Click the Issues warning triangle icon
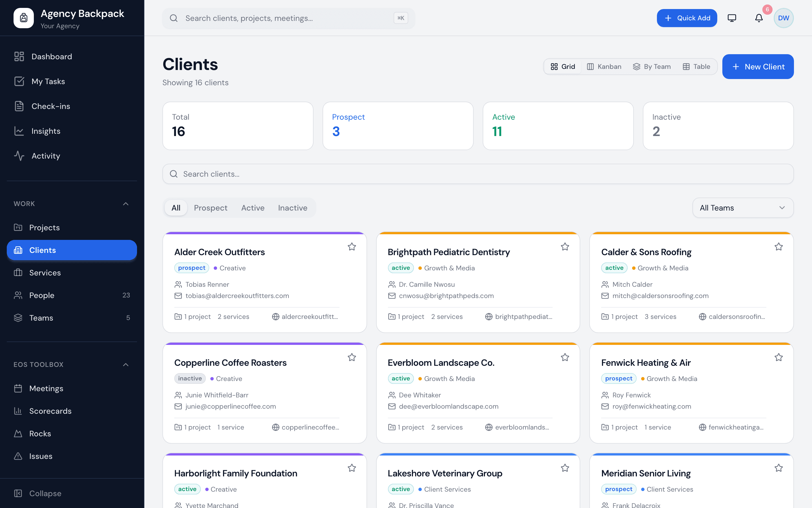This screenshot has width=812, height=508. point(18,456)
